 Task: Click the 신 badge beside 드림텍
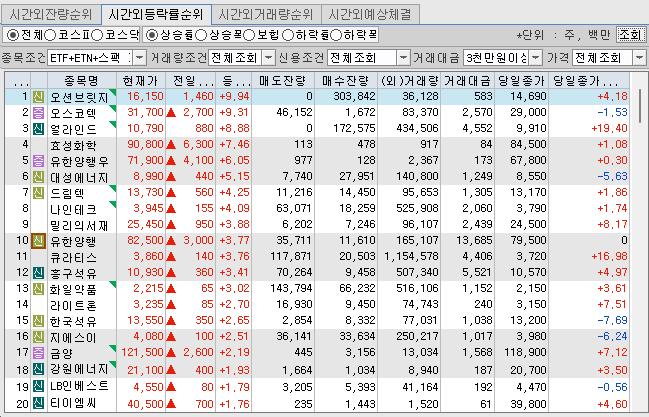[38, 193]
